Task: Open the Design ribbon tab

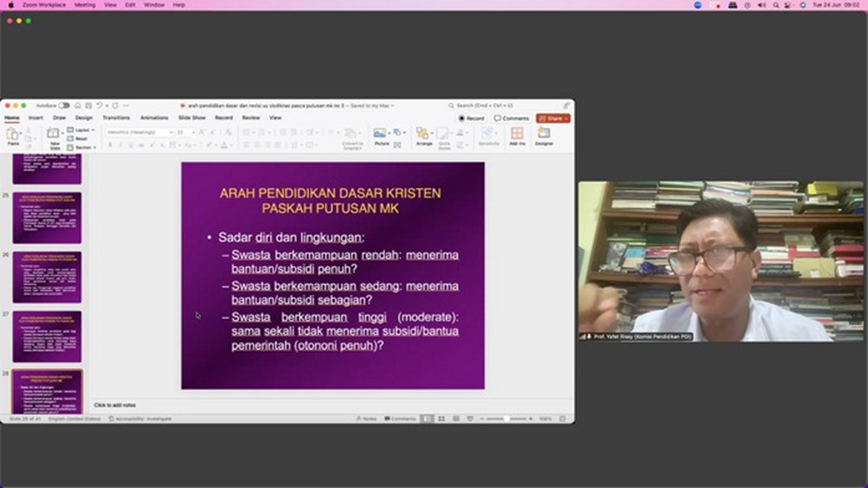Action: [x=84, y=118]
